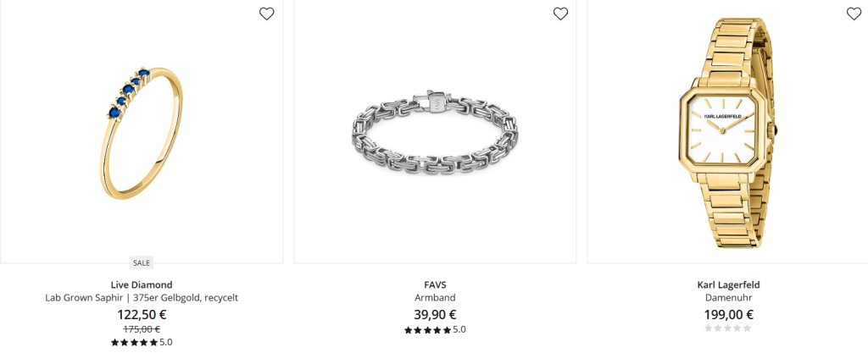868x353 pixels.
Task: Click the 122,50 € sale price
Action: tap(142, 315)
